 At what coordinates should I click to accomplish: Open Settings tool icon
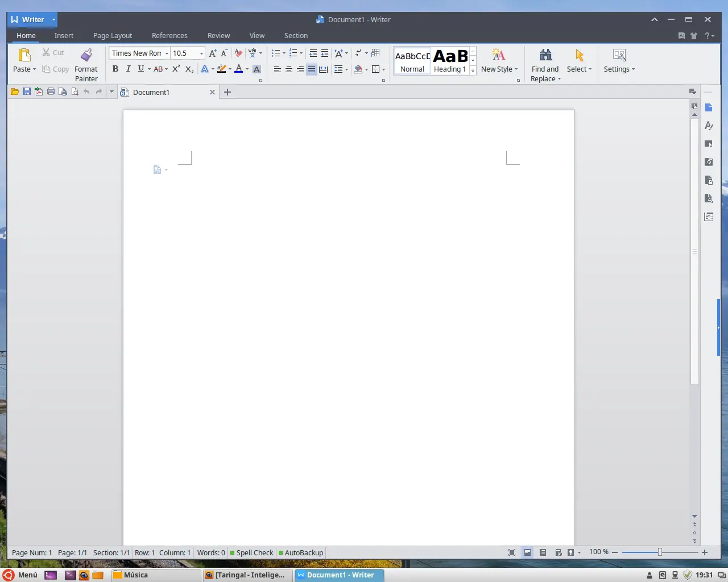pos(619,55)
